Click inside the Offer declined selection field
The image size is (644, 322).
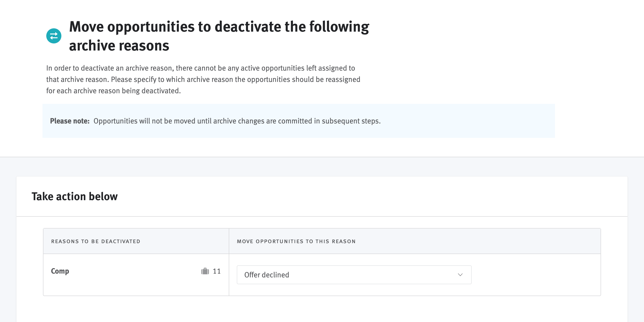pyautogui.click(x=325, y=275)
